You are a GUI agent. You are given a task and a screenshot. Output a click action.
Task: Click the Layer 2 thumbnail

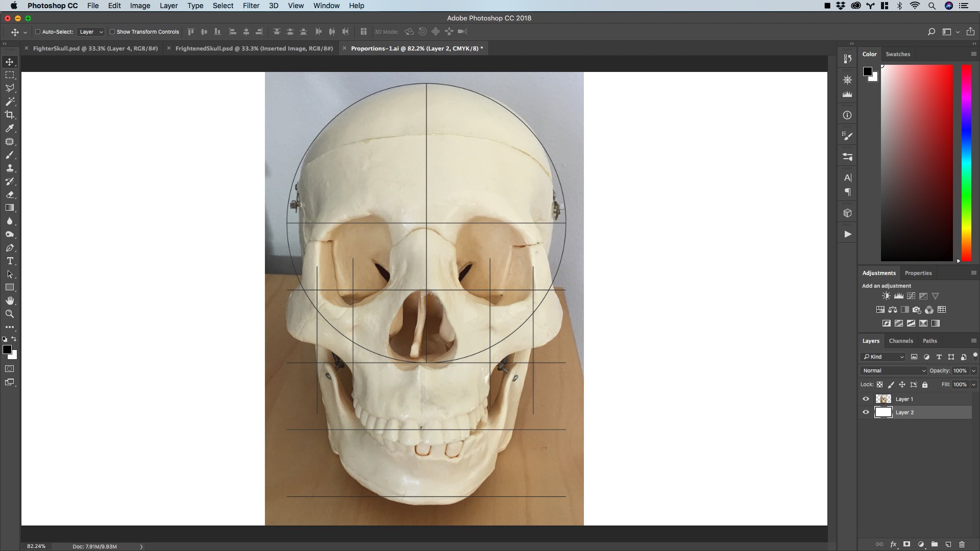pyautogui.click(x=883, y=412)
